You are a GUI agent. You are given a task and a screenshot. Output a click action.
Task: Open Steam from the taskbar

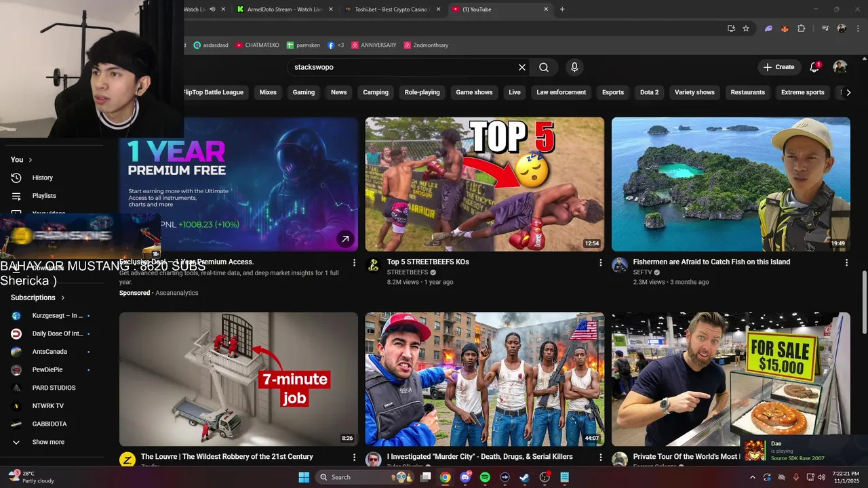click(524, 477)
